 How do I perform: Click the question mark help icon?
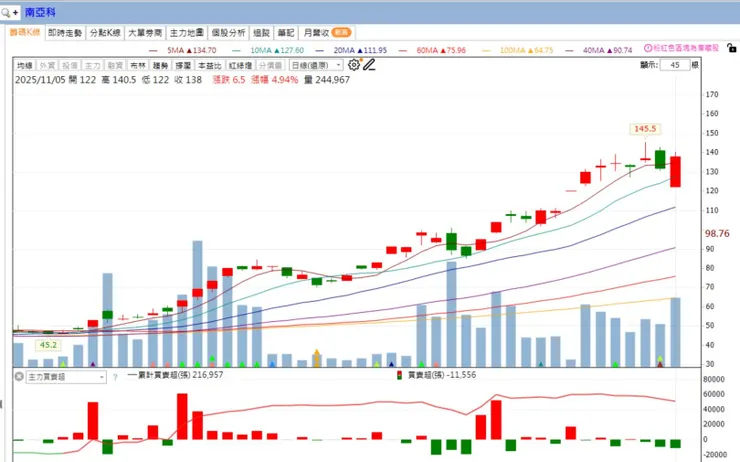(x=115, y=377)
